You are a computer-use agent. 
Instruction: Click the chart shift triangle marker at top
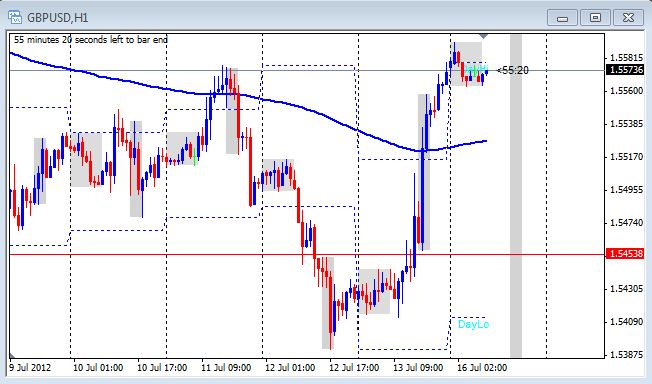pyautogui.click(x=484, y=37)
